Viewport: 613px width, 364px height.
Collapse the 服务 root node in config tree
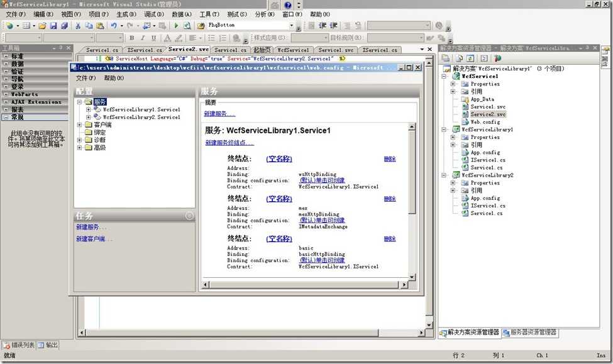coord(79,102)
